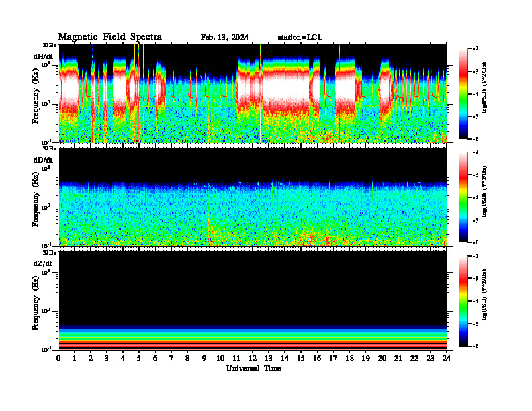Viewport: 532px width, 411px height.
Task: Click the "Magnetic Field Spectra" title
Action: (x=110, y=37)
